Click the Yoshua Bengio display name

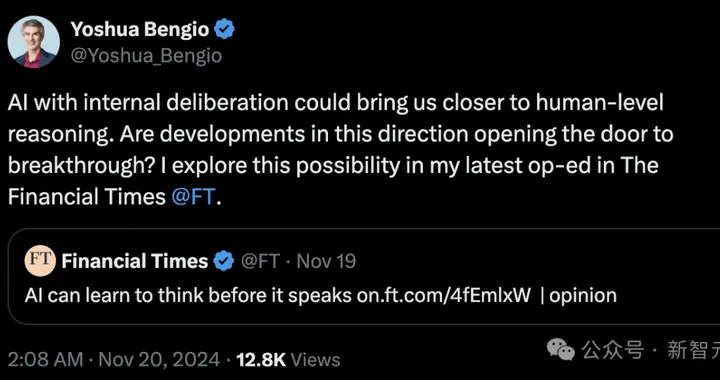pos(140,30)
